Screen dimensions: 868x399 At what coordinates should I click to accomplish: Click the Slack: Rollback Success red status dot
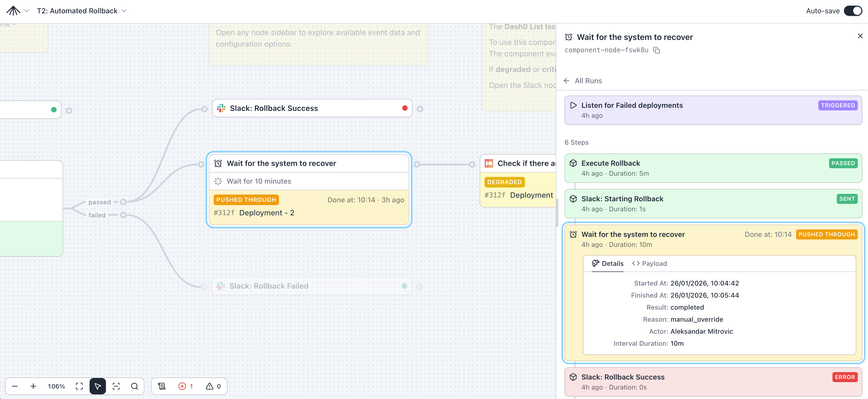[405, 108]
